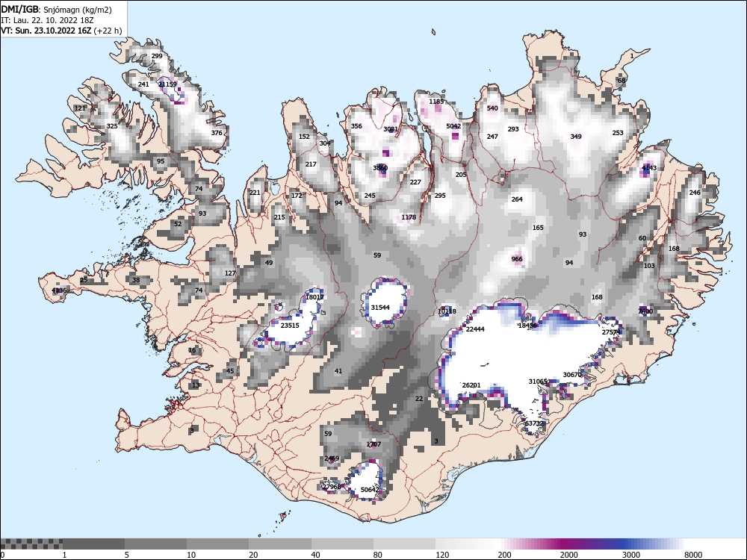Image resolution: width=747 pixels, height=560 pixels.
Task: Click the snow value 95
Action: click(161, 161)
